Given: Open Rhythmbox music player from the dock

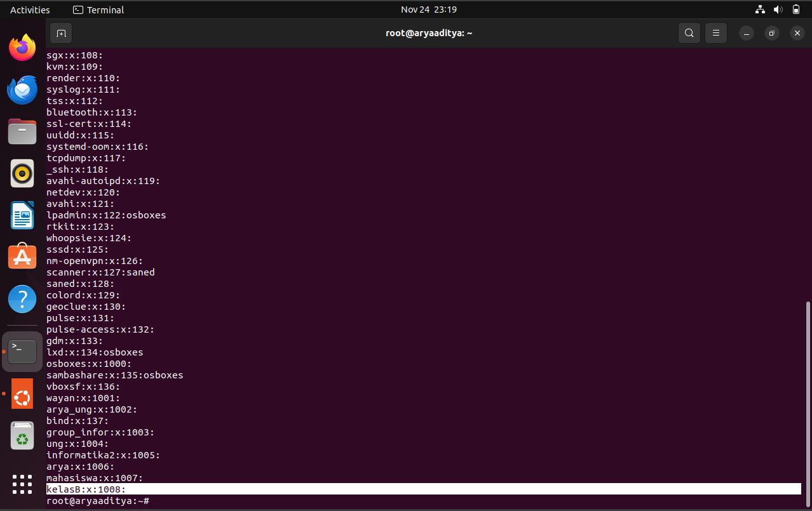Looking at the screenshot, I should 22,173.
